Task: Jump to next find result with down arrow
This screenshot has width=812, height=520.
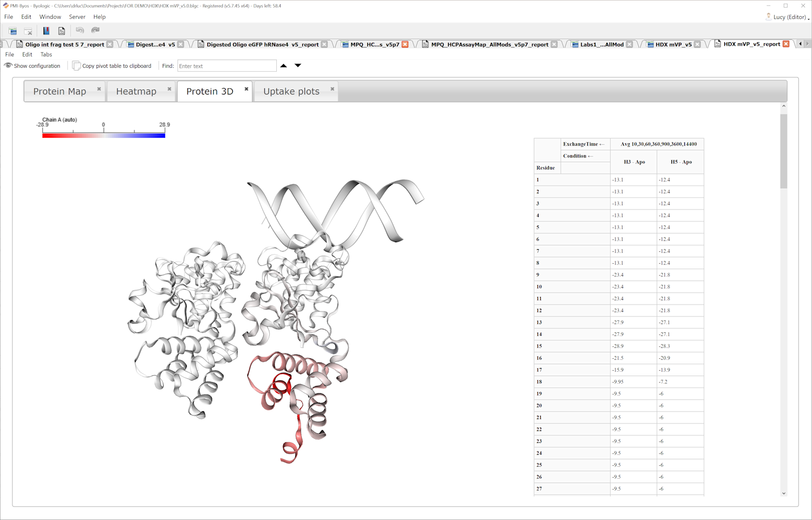Action: tap(298, 66)
